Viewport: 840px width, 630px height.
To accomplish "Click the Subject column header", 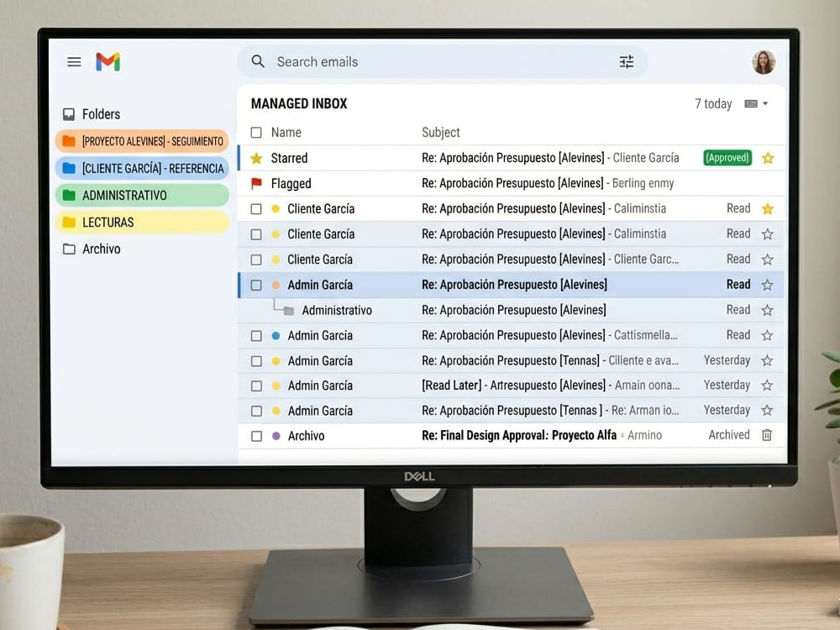I will point(440,133).
